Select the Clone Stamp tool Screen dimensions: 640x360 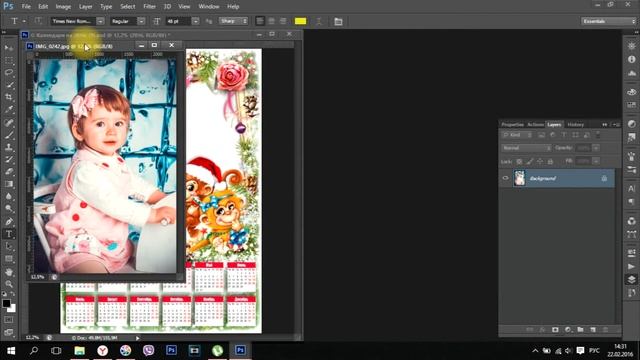(x=9, y=147)
